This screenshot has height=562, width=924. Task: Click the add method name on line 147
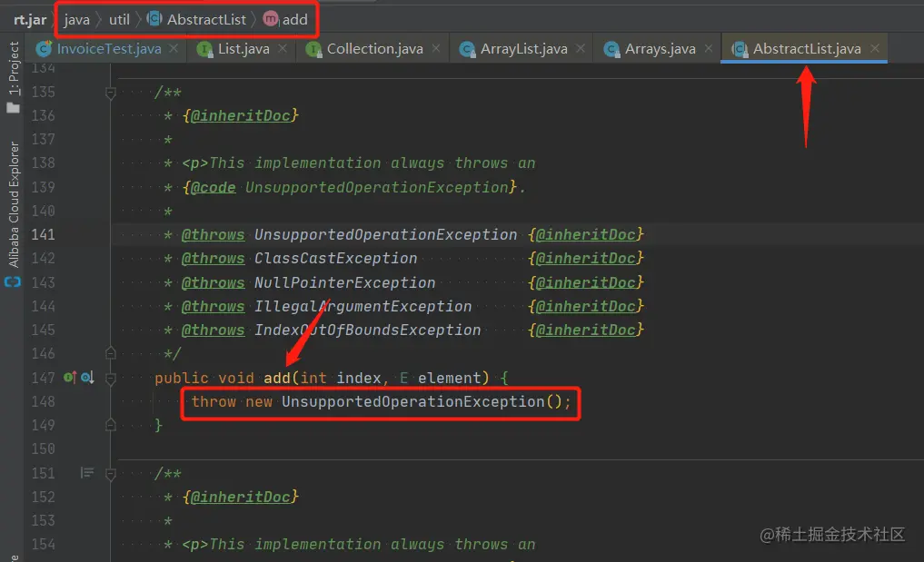point(277,378)
